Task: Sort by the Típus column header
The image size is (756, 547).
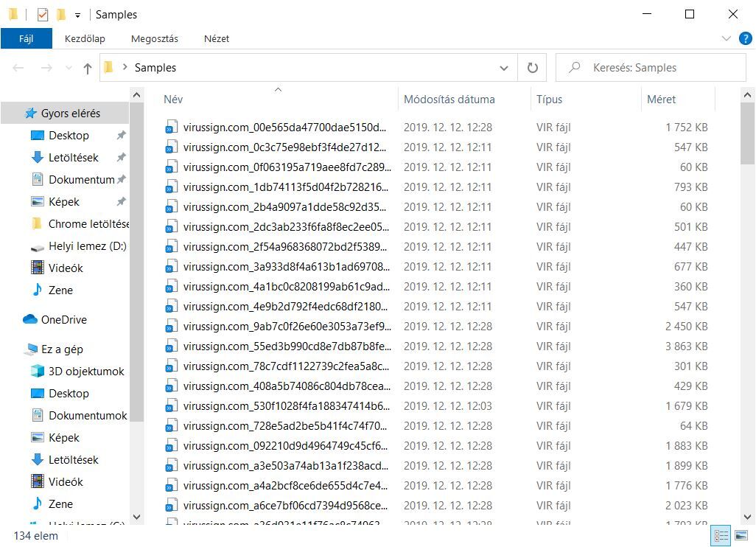Action: (586, 100)
